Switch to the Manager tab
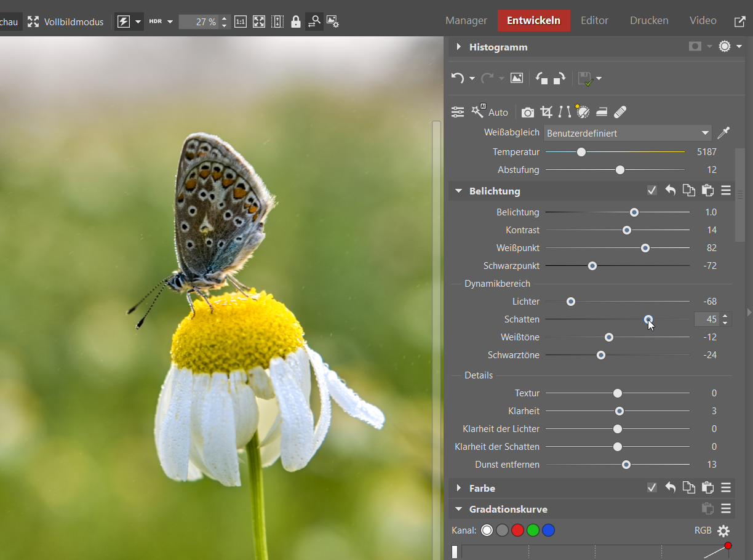 click(x=466, y=21)
